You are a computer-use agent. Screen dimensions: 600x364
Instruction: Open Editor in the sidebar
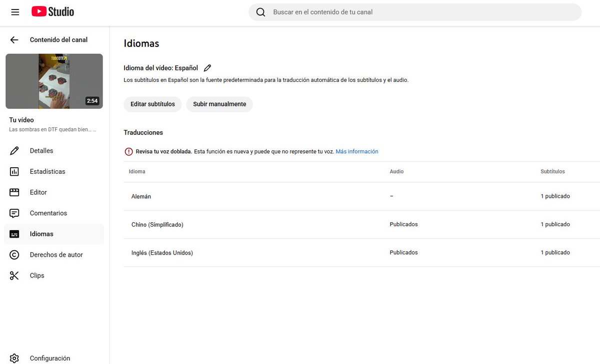[54, 192]
